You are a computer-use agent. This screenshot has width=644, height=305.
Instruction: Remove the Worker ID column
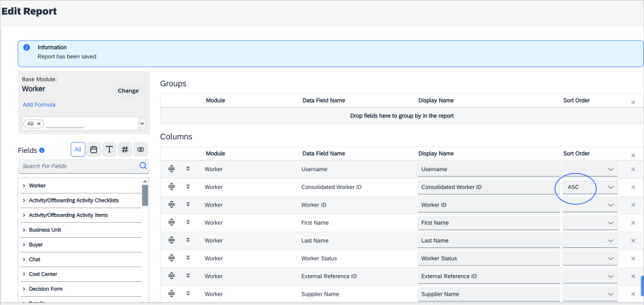click(x=633, y=205)
